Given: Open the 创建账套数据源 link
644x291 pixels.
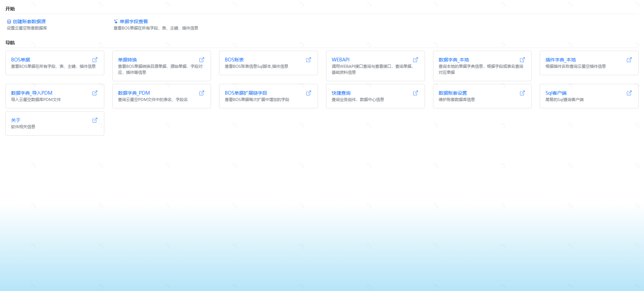Looking at the screenshot, I should coord(29,21).
